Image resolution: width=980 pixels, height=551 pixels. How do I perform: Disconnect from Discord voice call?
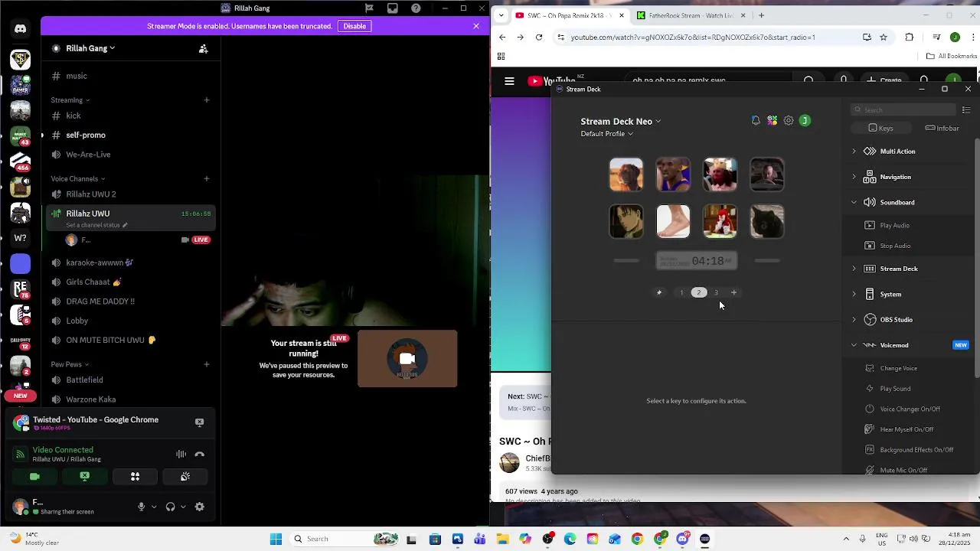coord(200,454)
